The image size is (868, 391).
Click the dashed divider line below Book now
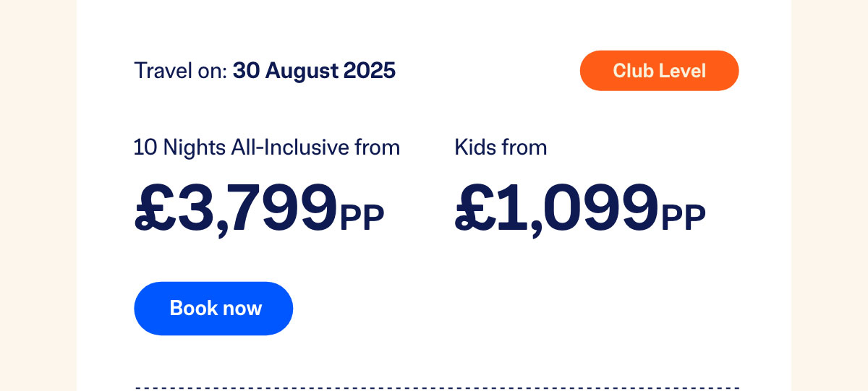tap(437, 388)
